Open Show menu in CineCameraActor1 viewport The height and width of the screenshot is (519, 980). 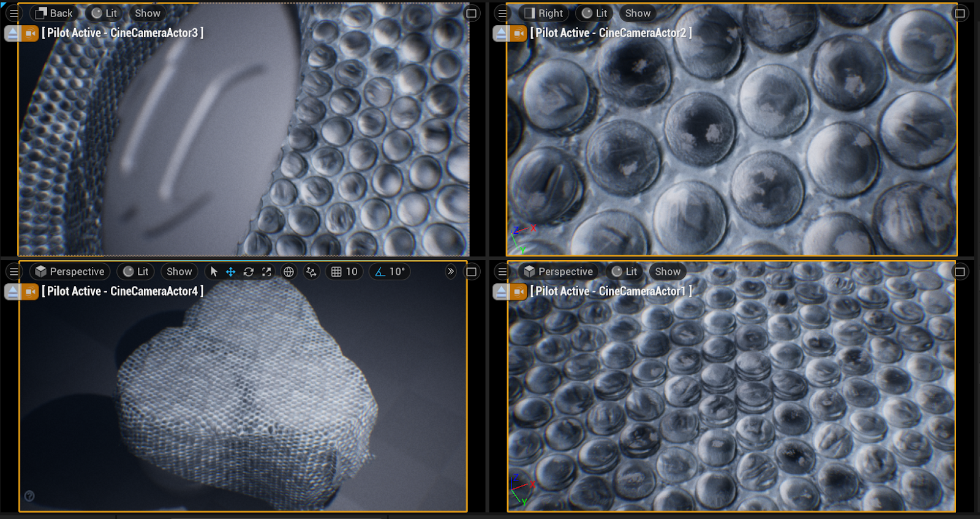668,271
